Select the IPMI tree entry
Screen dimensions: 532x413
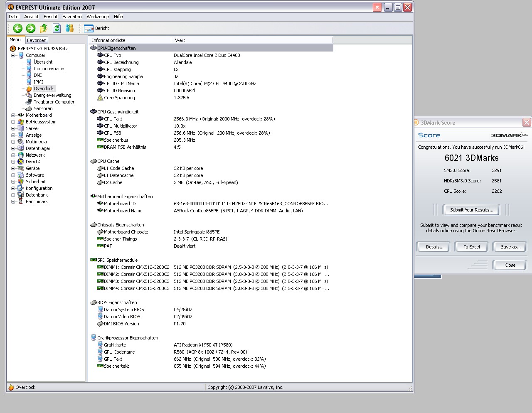(38, 82)
